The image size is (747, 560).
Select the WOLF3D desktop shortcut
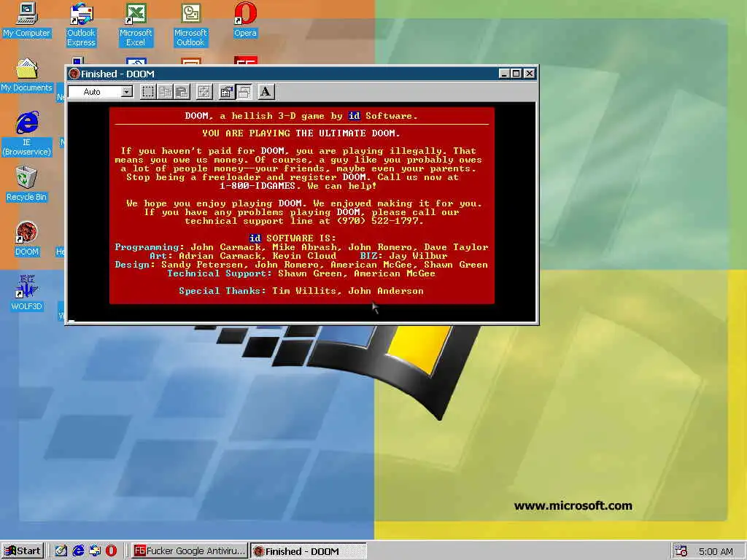point(27,293)
